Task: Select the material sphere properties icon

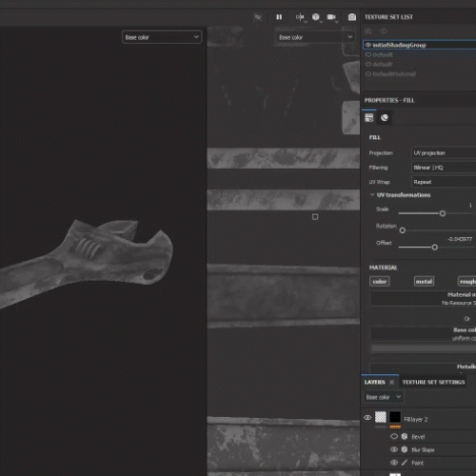Action: tap(385, 118)
